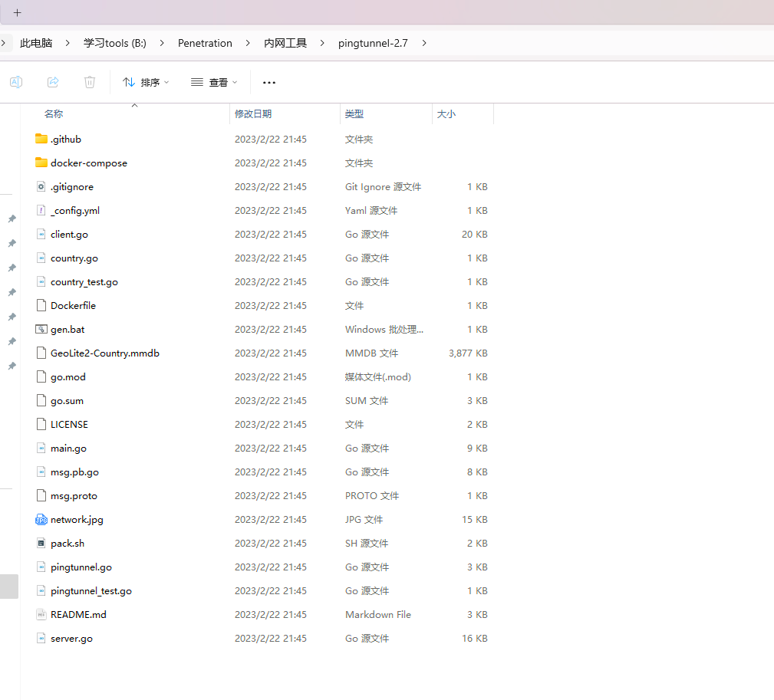Select the GeoLite2-Country.mmdb file row
This screenshot has height=700, width=774.
[104, 353]
